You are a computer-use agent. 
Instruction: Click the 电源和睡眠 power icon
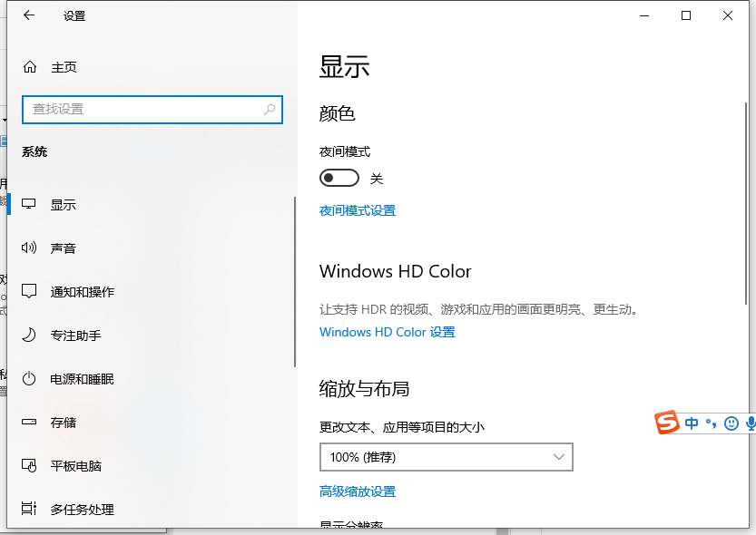[30, 379]
